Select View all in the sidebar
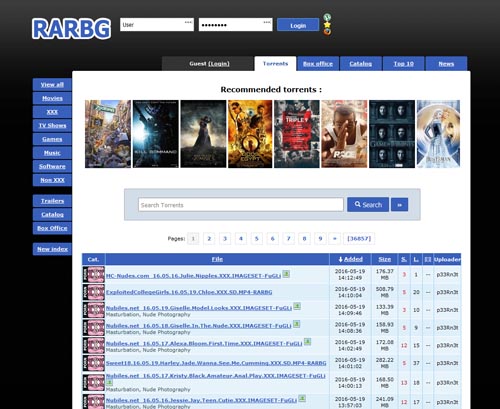The width and height of the screenshot is (500, 409). click(x=52, y=85)
